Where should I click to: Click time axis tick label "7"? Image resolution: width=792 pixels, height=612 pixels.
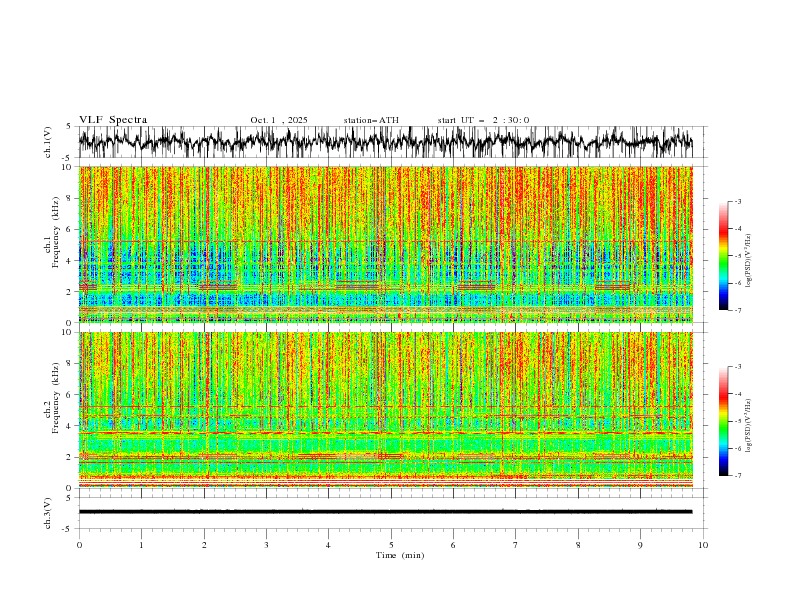tap(516, 545)
